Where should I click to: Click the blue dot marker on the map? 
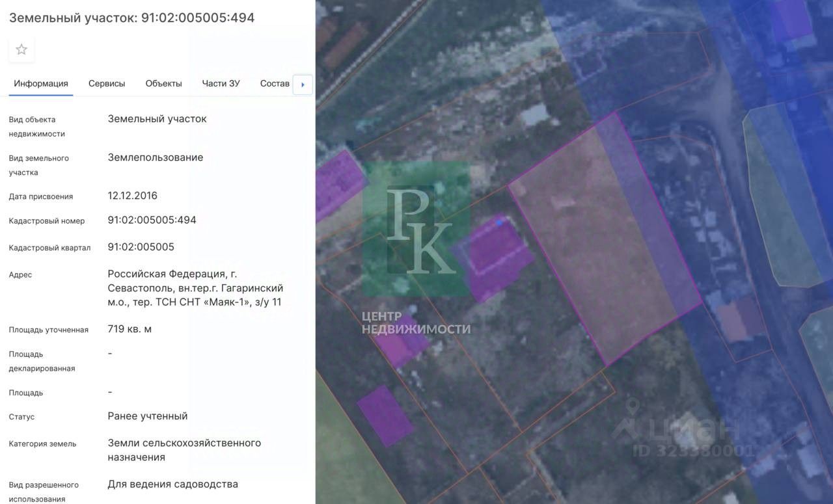[x=499, y=222]
